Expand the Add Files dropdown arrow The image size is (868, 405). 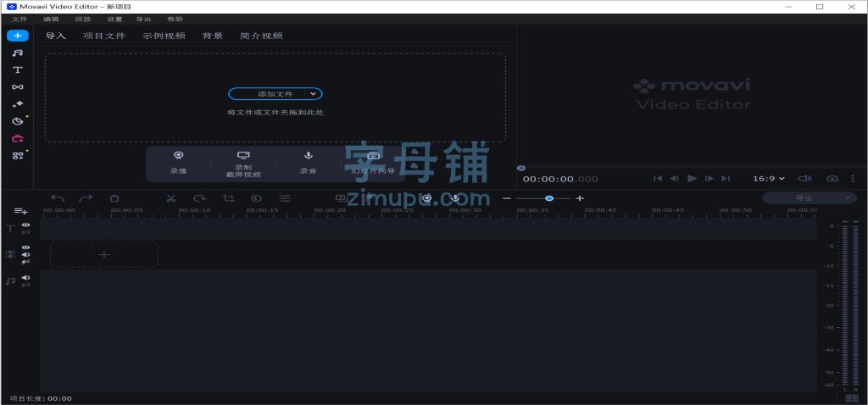point(314,94)
